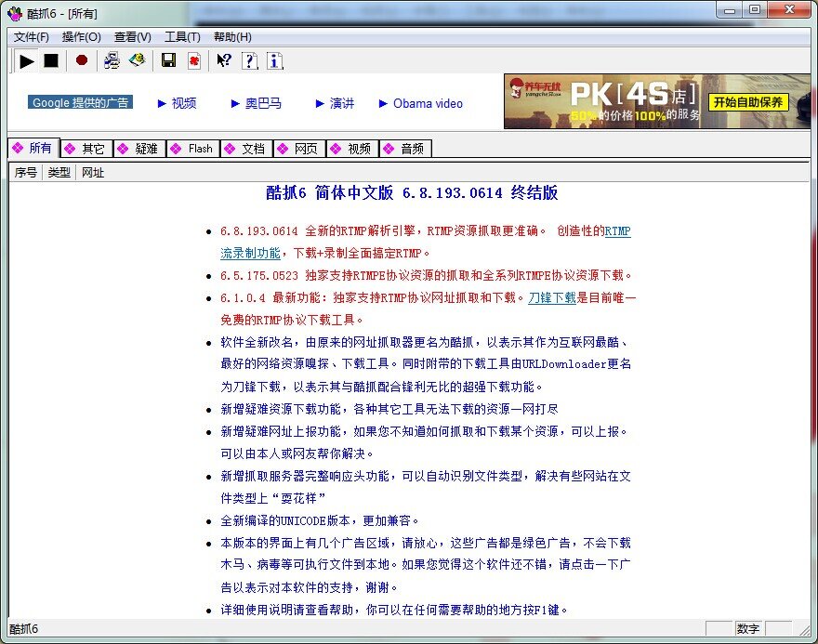Click the 6.5.175.0523 release note line

(426, 275)
